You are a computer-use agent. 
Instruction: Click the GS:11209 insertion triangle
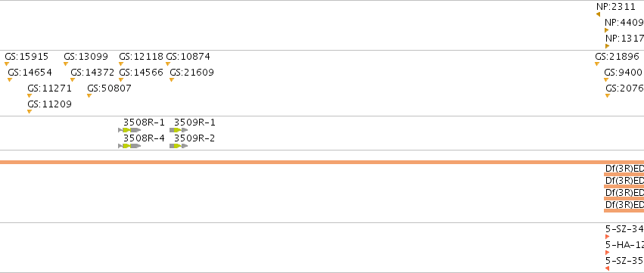point(30,112)
